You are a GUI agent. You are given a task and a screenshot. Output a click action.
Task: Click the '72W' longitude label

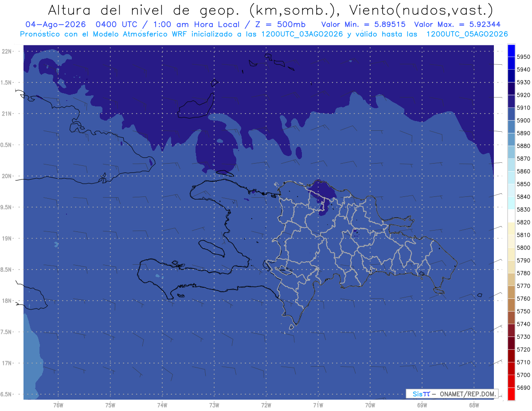(x=266, y=405)
